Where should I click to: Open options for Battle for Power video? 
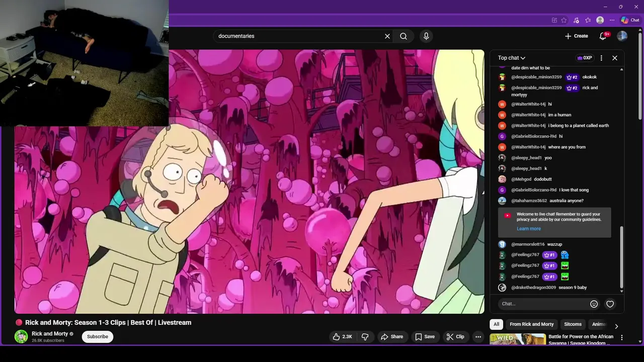tap(622, 337)
